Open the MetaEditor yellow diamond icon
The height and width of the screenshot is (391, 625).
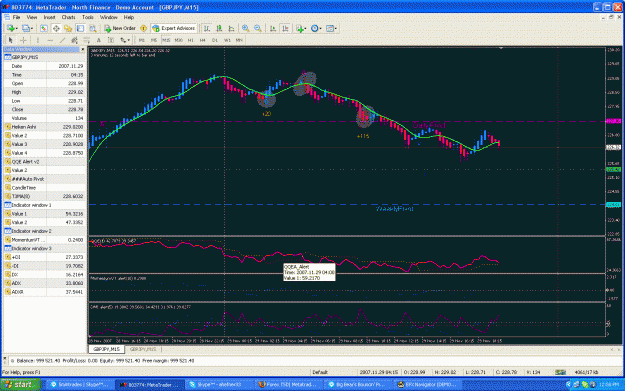[x=143, y=28]
